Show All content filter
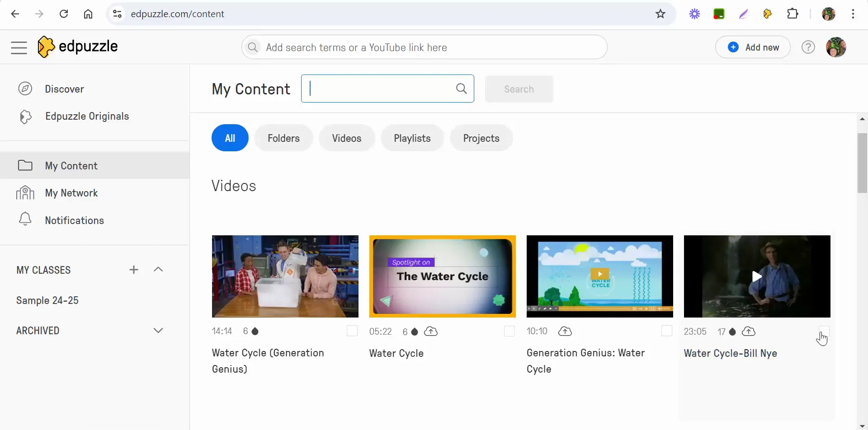868x430 pixels. 230,138
